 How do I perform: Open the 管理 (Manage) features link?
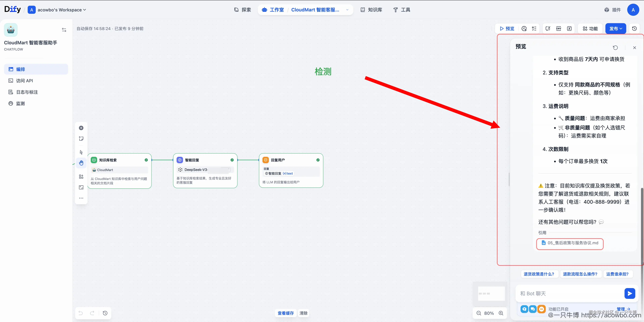[x=623, y=309]
